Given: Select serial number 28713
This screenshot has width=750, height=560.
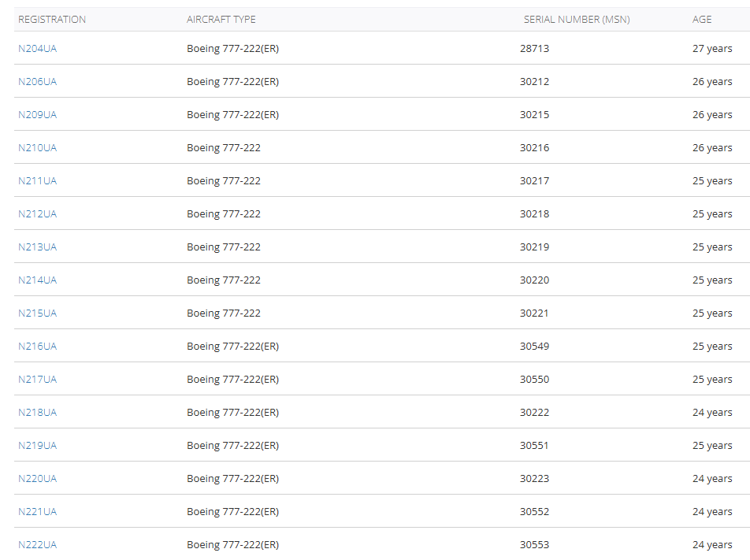Looking at the screenshot, I should pos(534,48).
